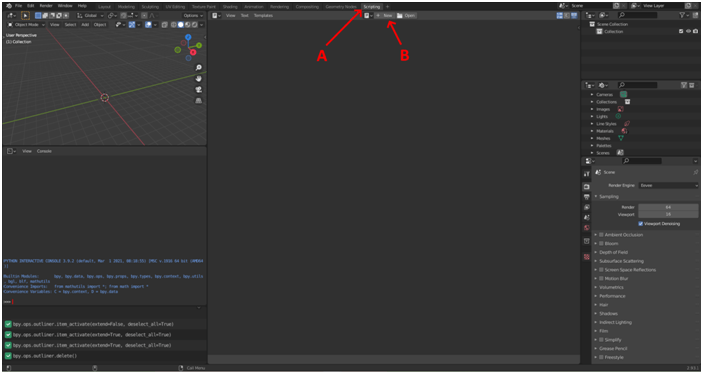The image size is (703, 374).
Task: Open Texture properties checker icon
Action: [x=586, y=257]
